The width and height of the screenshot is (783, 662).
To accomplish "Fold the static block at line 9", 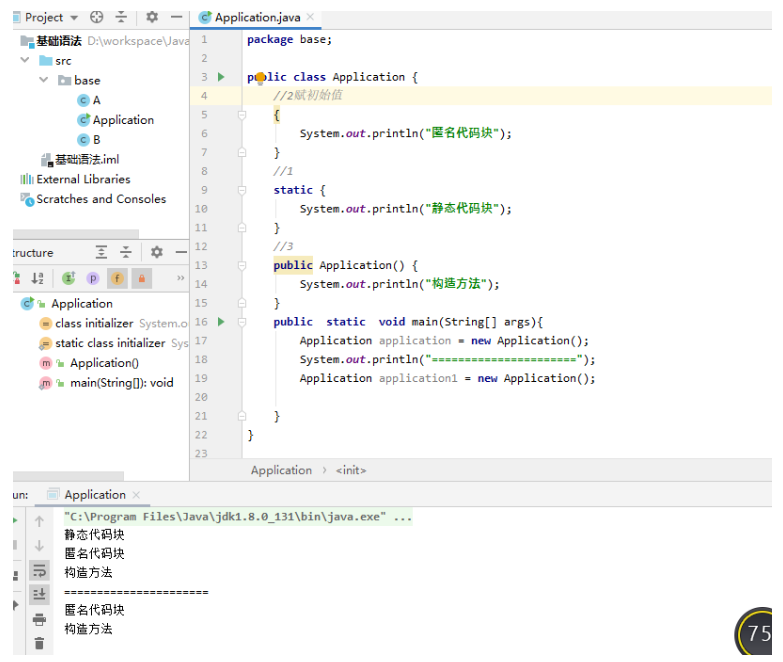I will pyautogui.click(x=242, y=190).
